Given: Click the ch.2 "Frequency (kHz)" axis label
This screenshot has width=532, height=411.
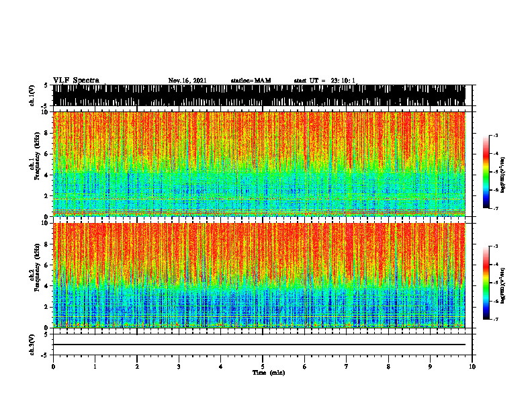Looking at the screenshot, I should point(38,267).
